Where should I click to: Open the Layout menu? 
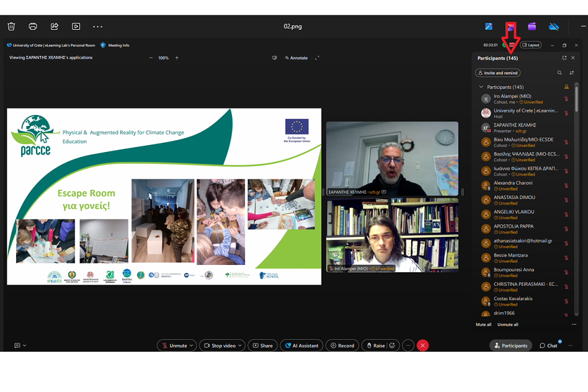tap(531, 45)
